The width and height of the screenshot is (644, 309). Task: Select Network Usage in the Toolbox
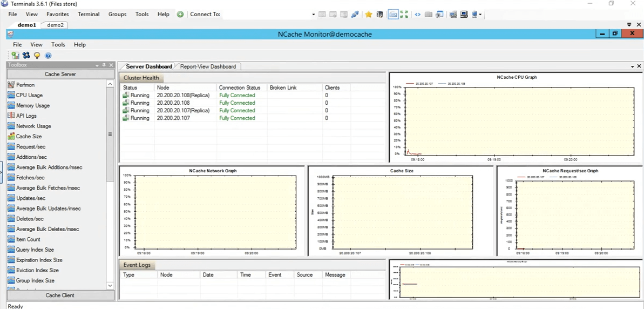pyautogui.click(x=30, y=126)
